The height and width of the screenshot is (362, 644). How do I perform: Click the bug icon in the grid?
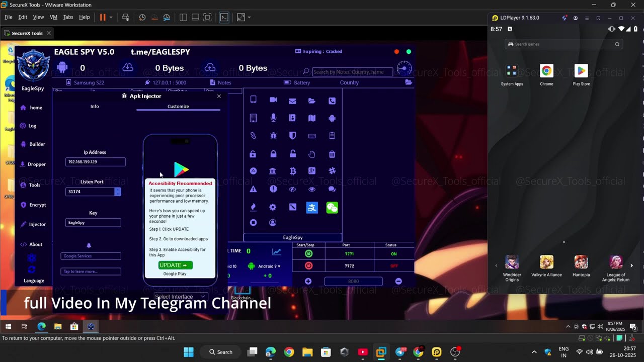tap(273, 136)
